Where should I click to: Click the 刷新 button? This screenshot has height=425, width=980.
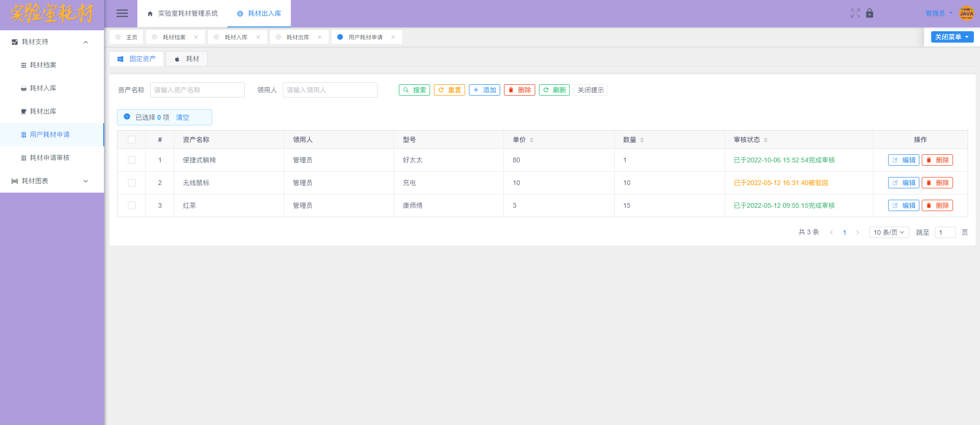point(555,90)
